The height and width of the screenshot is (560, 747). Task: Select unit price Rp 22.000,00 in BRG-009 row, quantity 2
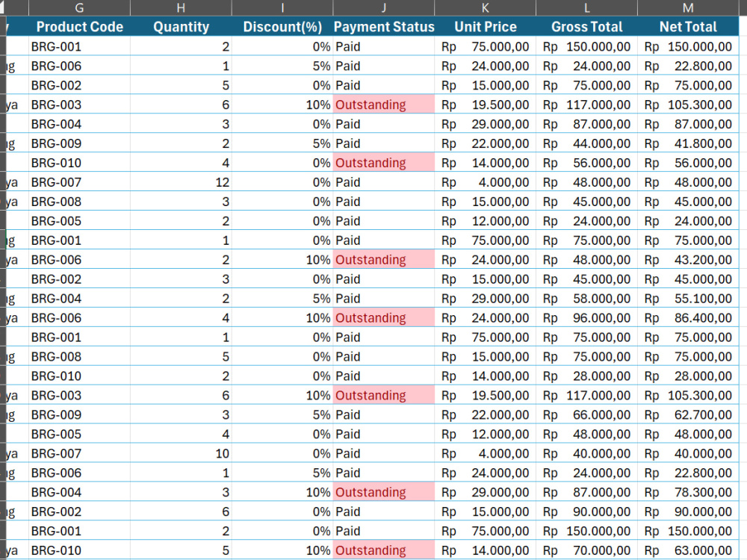click(486, 143)
